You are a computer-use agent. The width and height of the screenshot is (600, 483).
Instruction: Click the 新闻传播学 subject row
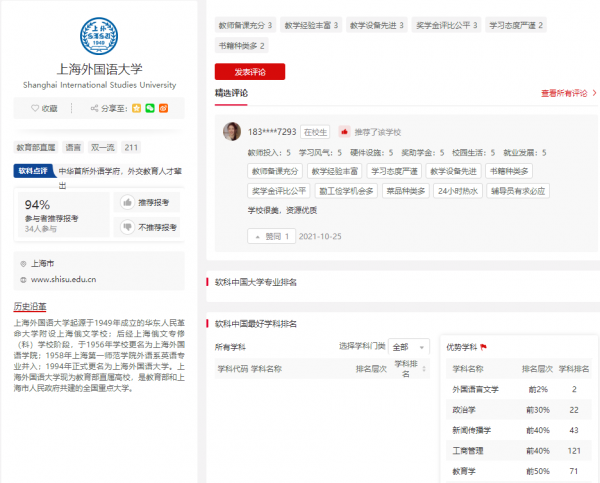coord(519,430)
